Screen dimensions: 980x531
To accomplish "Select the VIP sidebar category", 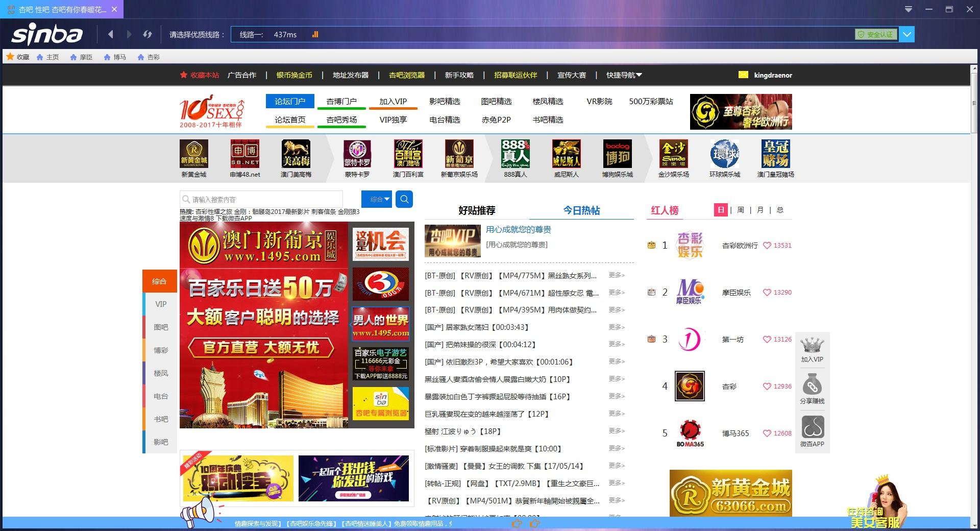I will point(160,304).
